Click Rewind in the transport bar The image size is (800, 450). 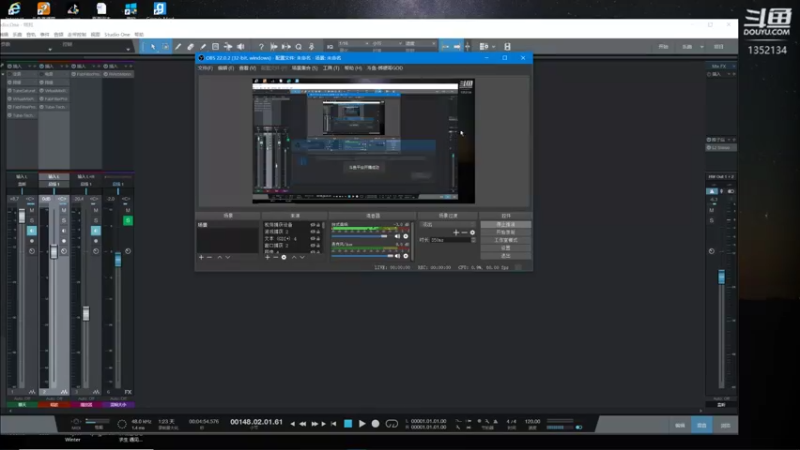[x=303, y=423]
